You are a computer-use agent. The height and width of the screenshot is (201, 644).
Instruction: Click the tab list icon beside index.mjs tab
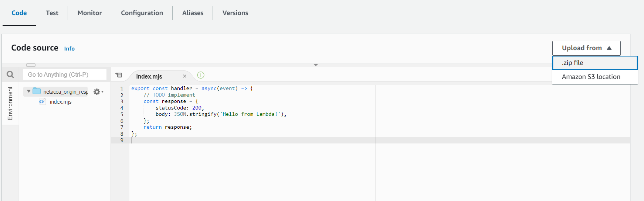point(119,75)
